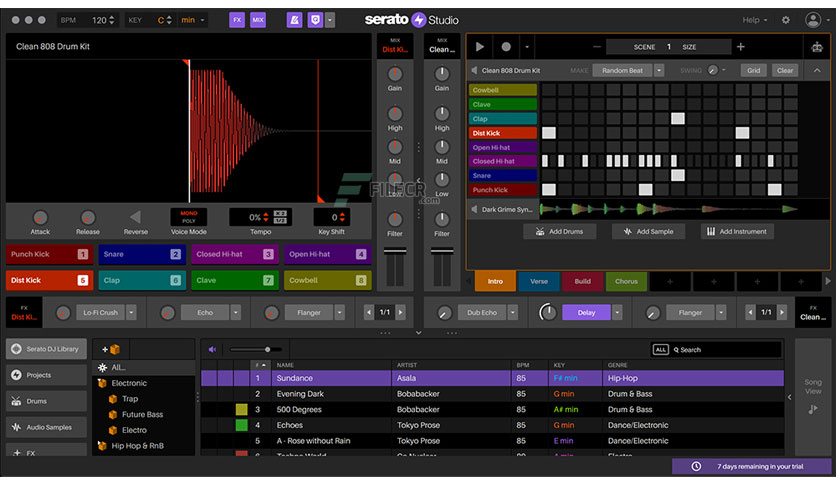Screen dimensions: 836x484
Task: Toggle library preview speaker icon
Action: click(x=212, y=350)
